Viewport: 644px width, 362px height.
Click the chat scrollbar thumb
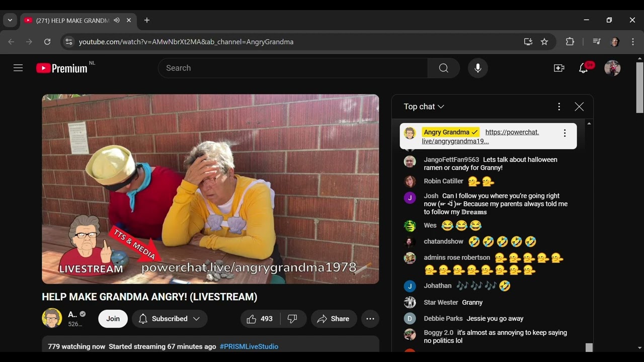[x=589, y=347]
